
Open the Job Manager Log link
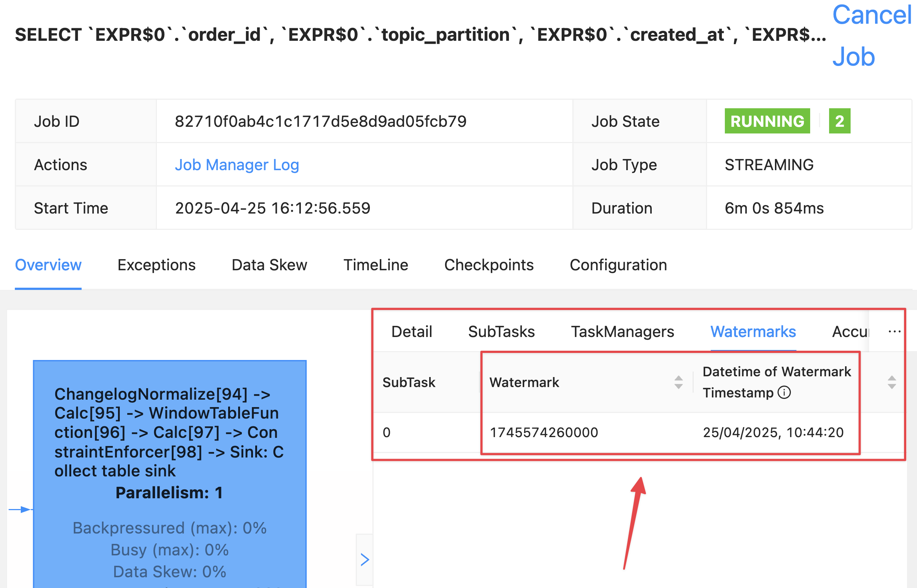click(237, 165)
